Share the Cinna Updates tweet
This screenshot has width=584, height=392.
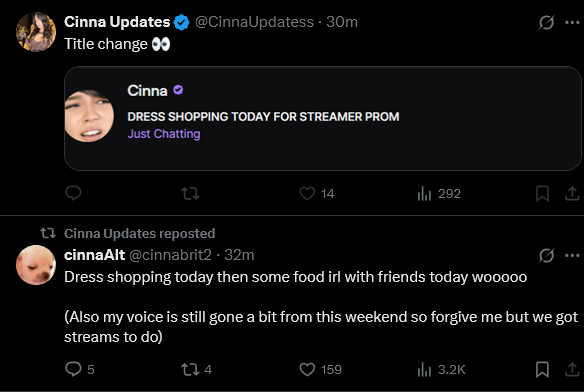point(572,193)
